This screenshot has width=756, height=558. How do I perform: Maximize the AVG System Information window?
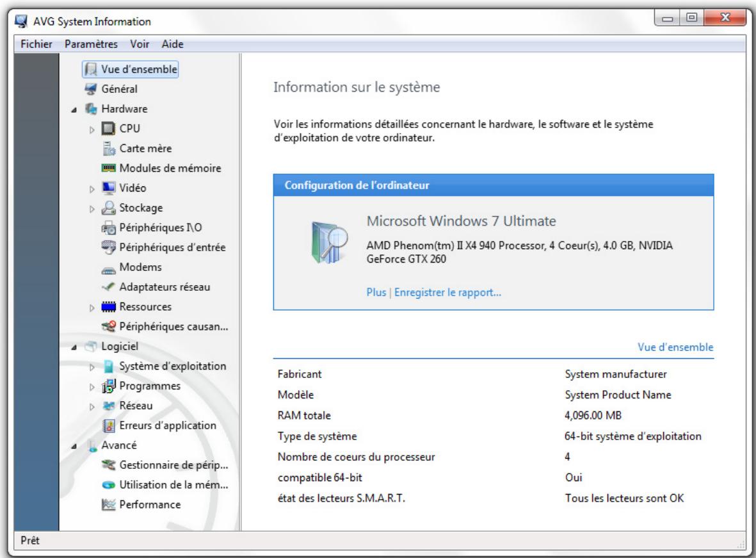pos(692,18)
